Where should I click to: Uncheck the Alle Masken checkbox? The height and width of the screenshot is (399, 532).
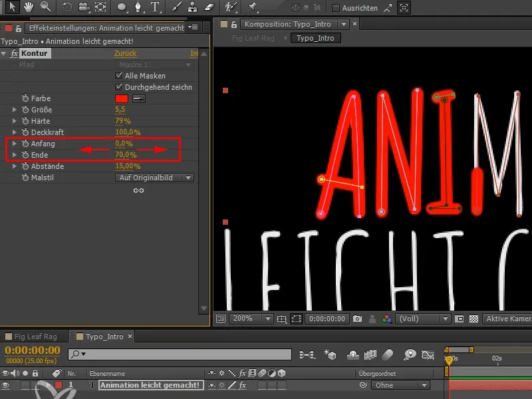(x=119, y=75)
